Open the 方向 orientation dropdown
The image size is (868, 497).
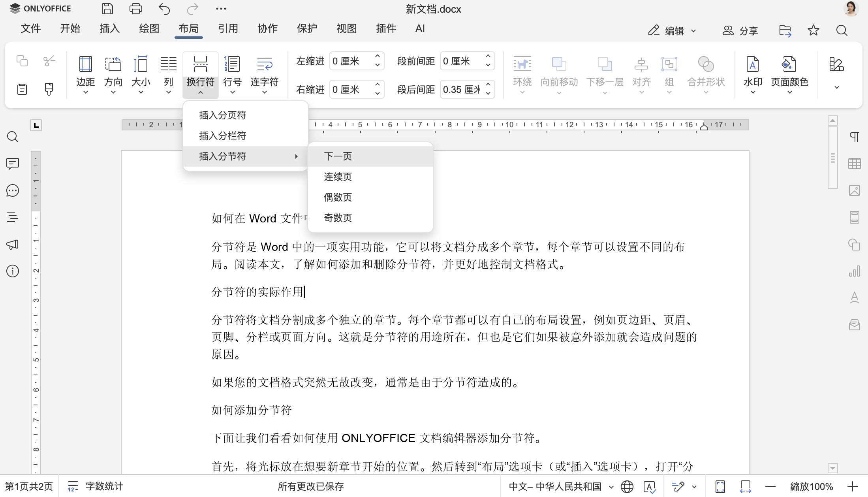pos(113,75)
